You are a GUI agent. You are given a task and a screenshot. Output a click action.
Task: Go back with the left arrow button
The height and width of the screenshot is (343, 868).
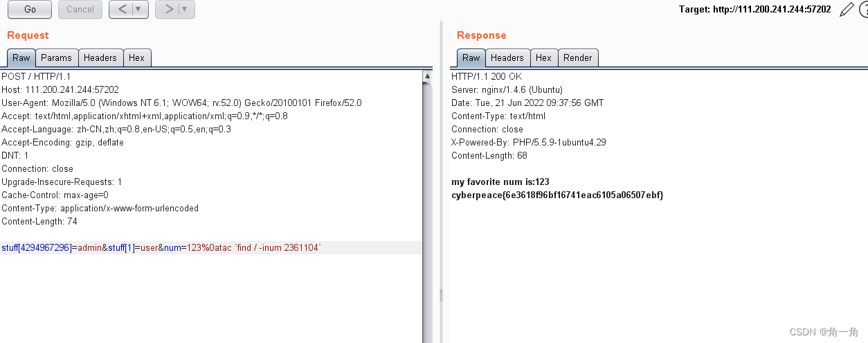pyautogui.click(x=121, y=10)
